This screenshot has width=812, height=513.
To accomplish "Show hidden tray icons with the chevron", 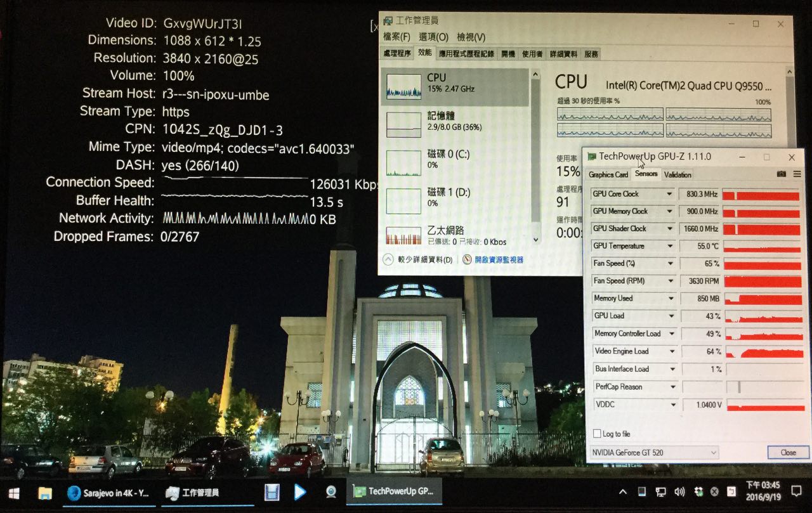I will coord(623,492).
